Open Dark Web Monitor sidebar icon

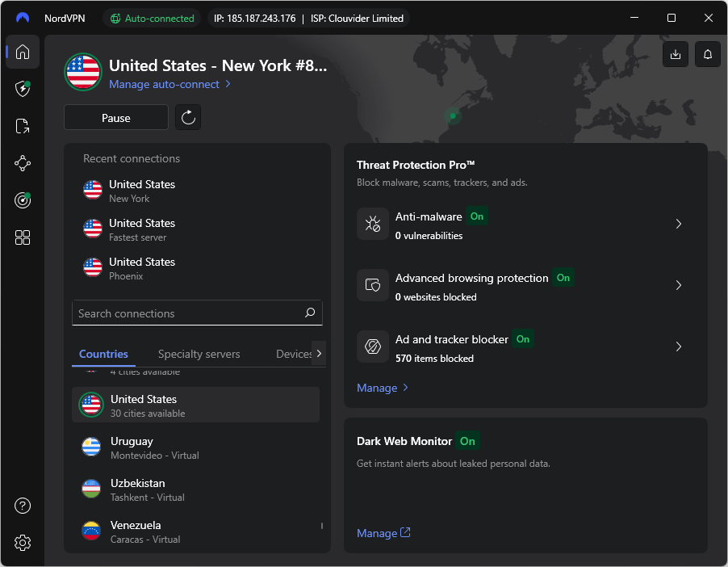[x=22, y=200]
